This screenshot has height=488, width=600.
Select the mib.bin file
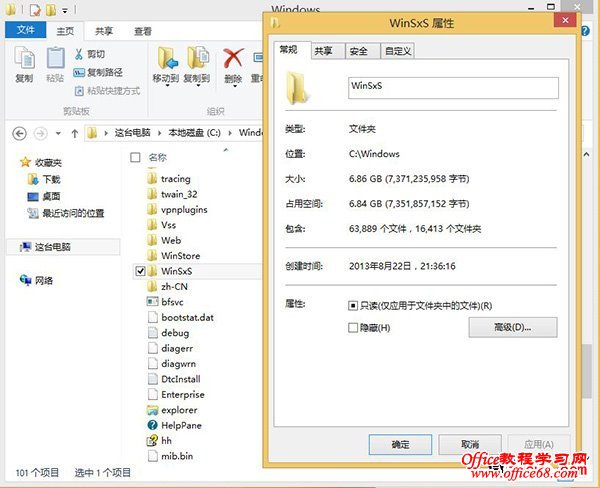click(x=170, y=456)
